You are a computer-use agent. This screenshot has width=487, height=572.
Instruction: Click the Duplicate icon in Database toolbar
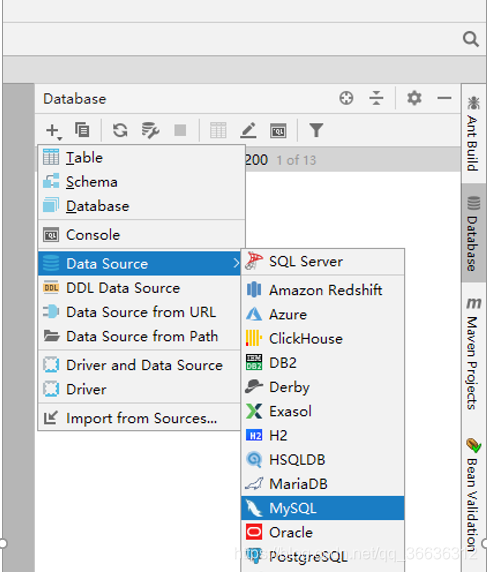[82, 130]
